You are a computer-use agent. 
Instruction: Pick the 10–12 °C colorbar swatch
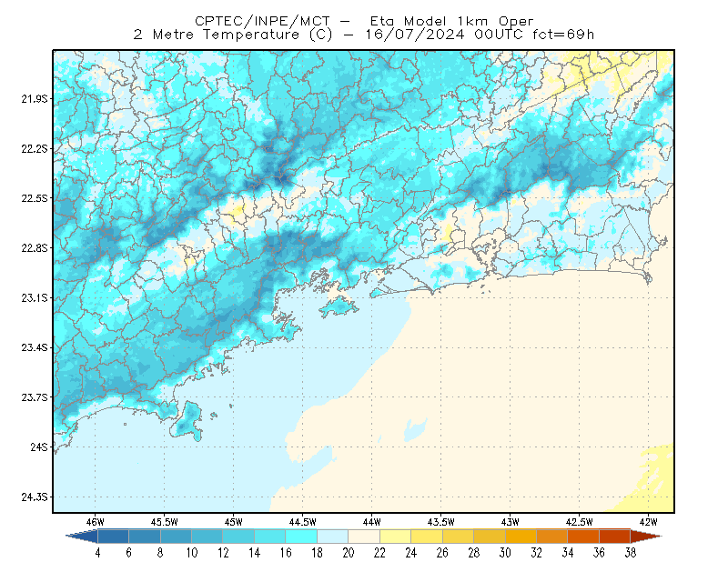click(x=207, y=536)
